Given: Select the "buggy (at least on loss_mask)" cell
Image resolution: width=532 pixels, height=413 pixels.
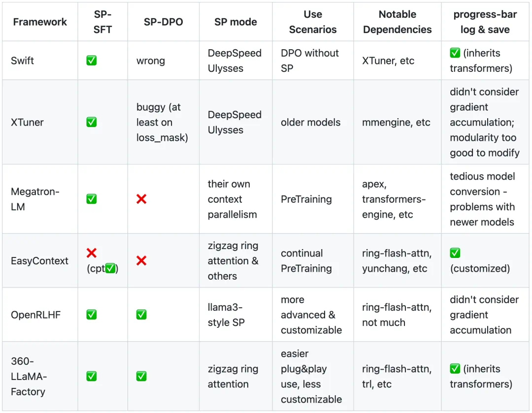Looking at the screenshot, I should 162,122.
